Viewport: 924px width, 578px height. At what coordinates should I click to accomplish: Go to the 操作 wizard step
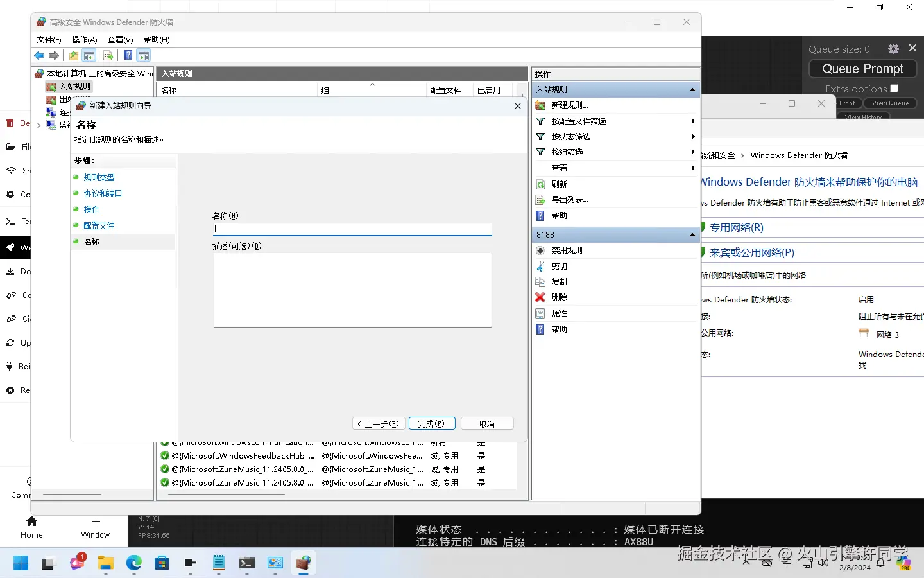pyautogui.click(x=91, y=209)
